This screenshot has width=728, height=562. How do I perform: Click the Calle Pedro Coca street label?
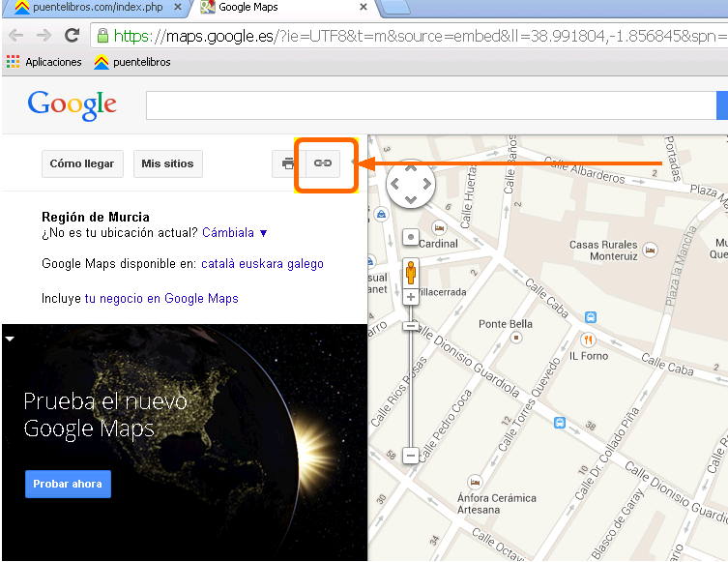pyautogui.click(x=447, y=425)
